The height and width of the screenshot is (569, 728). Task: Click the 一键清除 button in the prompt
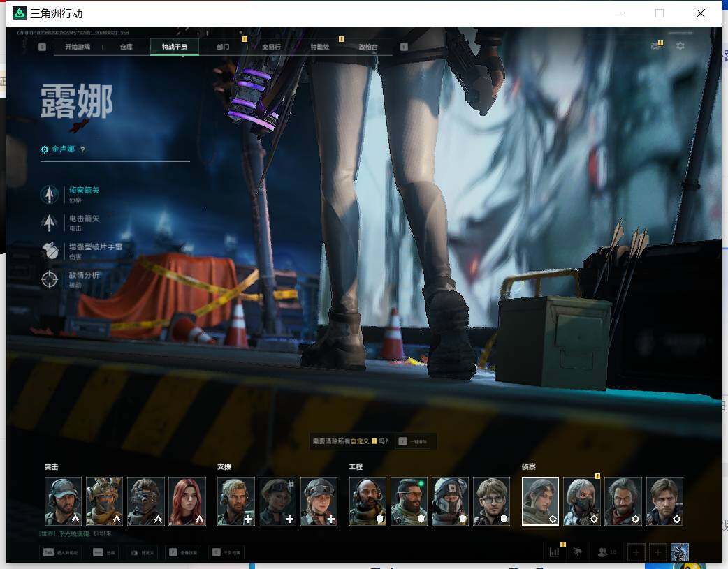click(x=413, y=441)
